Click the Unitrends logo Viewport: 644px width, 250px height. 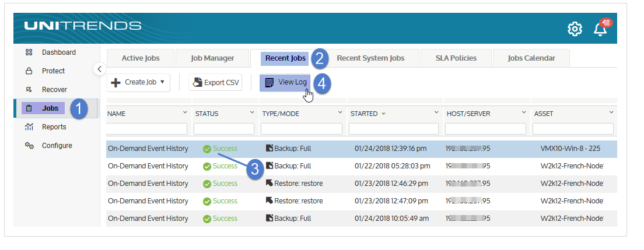click(x=83, y=26)
